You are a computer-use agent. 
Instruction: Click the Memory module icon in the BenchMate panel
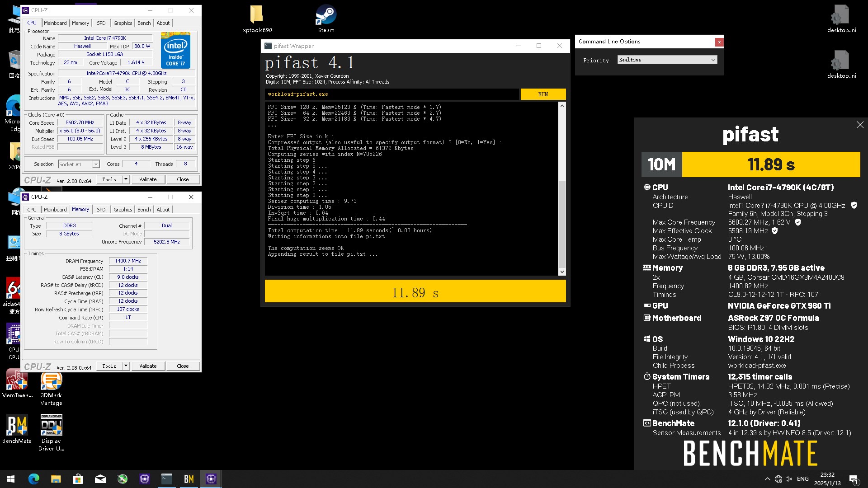(x=647, y=267)
